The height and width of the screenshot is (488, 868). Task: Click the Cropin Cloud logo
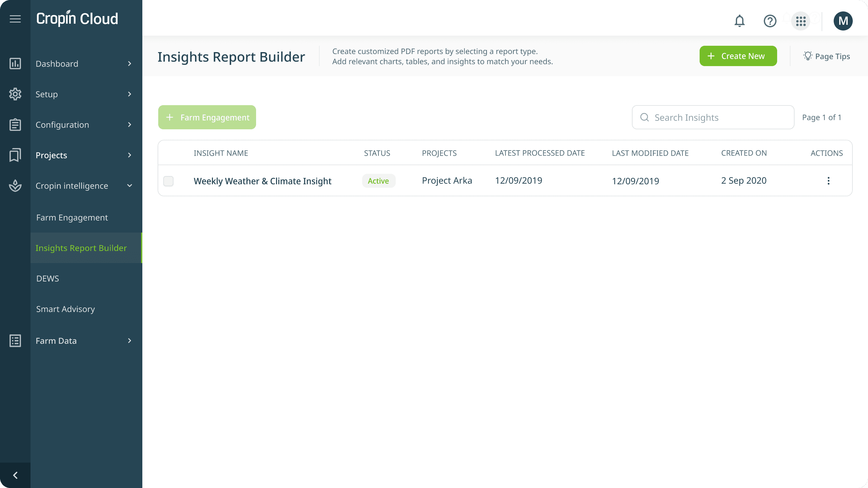pos(77,18)
